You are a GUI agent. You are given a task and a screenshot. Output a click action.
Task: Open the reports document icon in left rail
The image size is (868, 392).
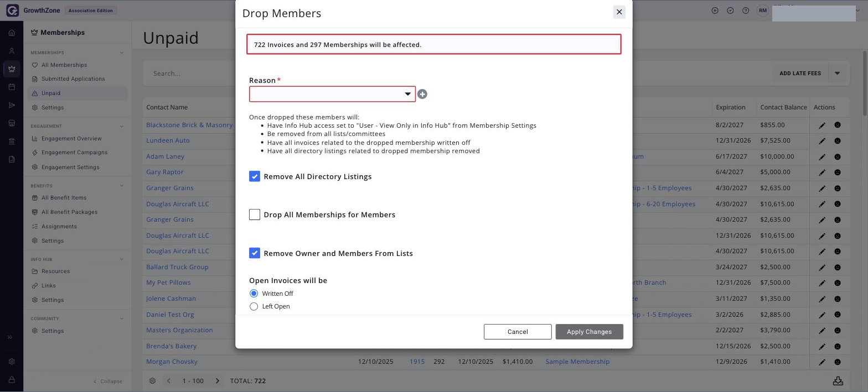(x=12, y=159)
